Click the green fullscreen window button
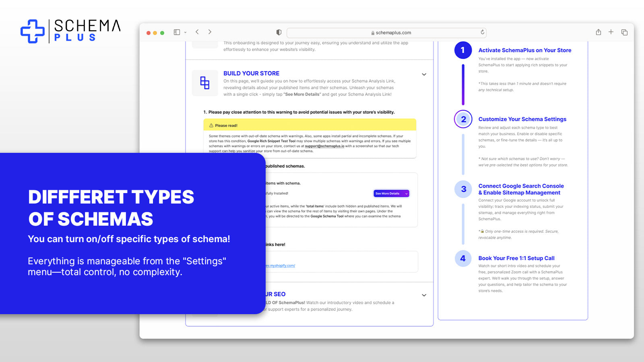This screenshot has height=362, width=644. (x=162, y=33)
